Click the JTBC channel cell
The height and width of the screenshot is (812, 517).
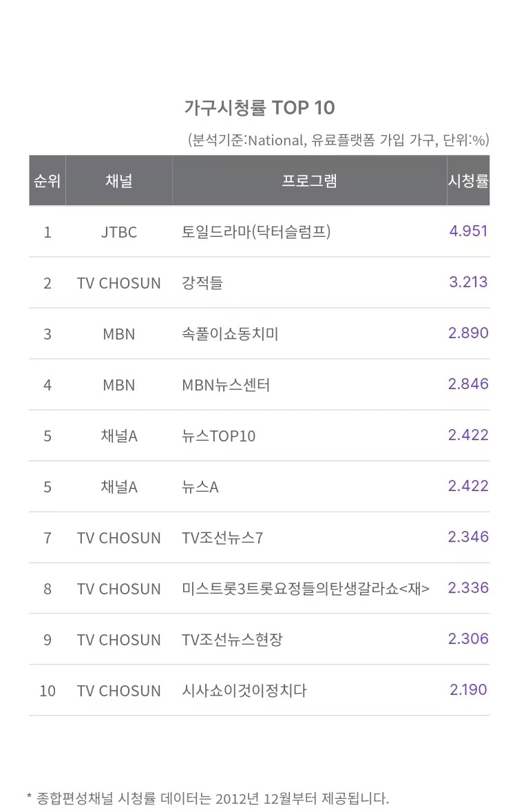click(119, 232)
